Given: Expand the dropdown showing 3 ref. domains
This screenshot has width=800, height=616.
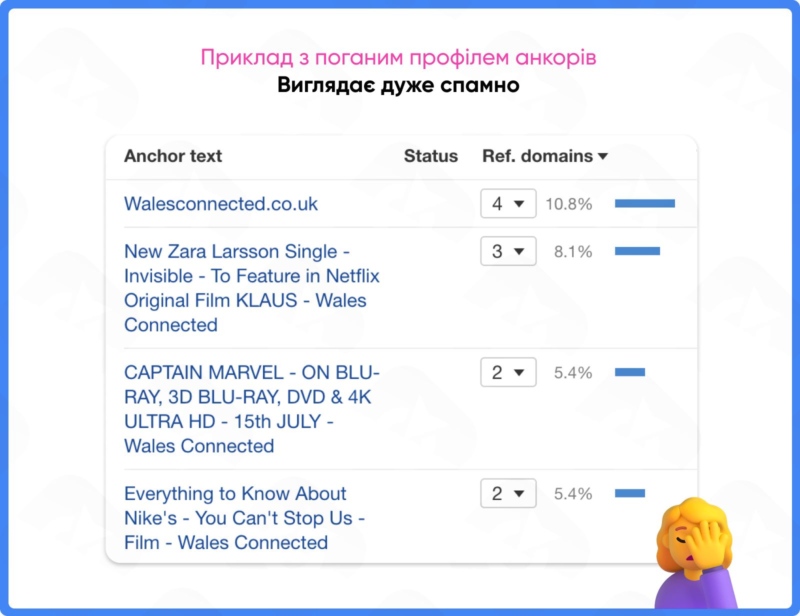Looking at the screenshot, I should [x=508, y=252].
